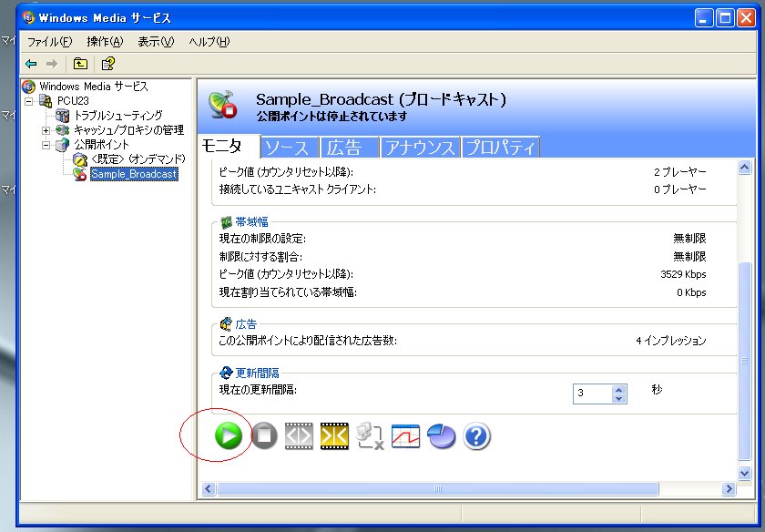765x532 pixels.
Task: Click vertical scrollbar up arrow
Action: (x=744, y=168)
